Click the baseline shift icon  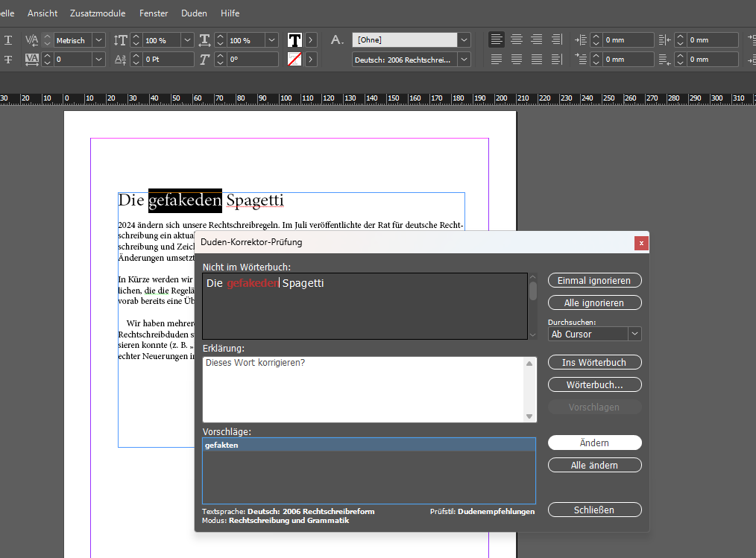[x=121, y=60]
